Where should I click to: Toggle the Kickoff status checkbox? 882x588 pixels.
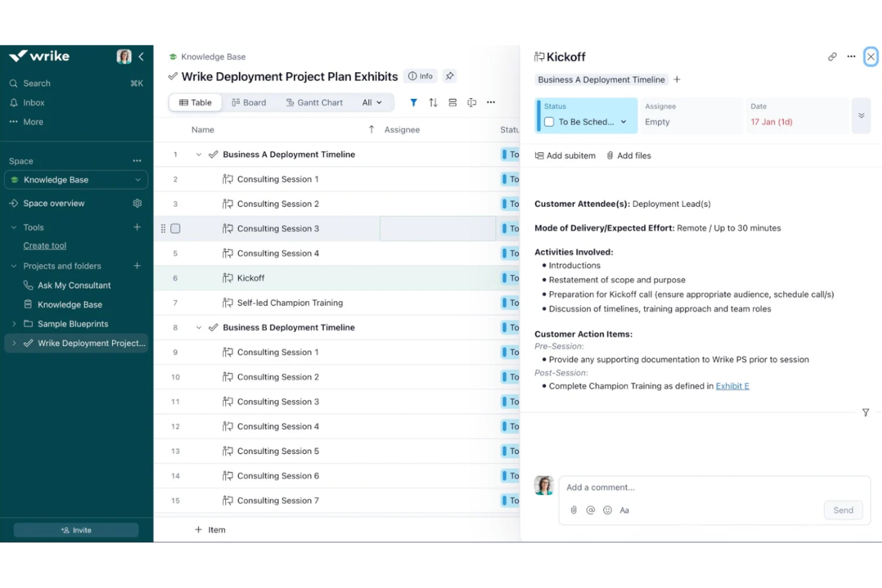click(x=549, y=122)
